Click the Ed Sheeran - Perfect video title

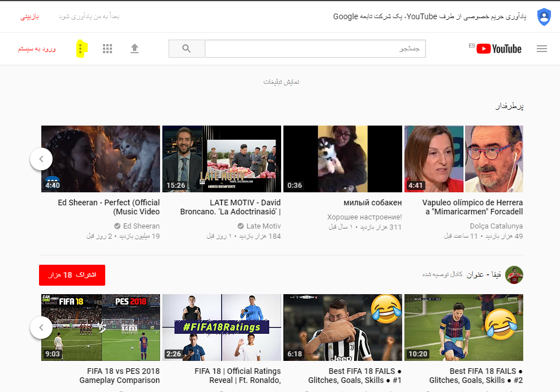(x=109, y=207)
